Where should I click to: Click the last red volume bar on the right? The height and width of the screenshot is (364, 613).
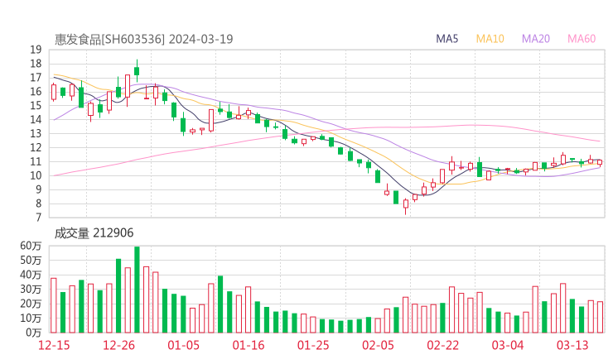600,317
